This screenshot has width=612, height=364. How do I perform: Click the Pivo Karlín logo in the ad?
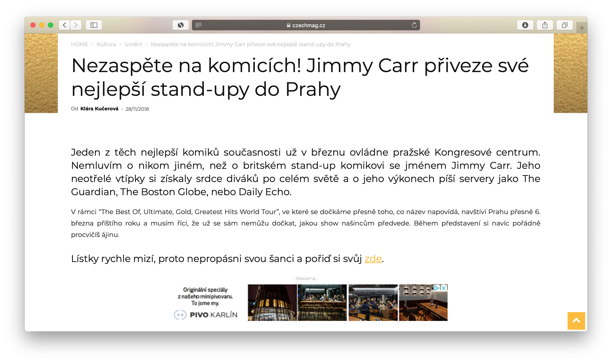click(x=206, y=315)
